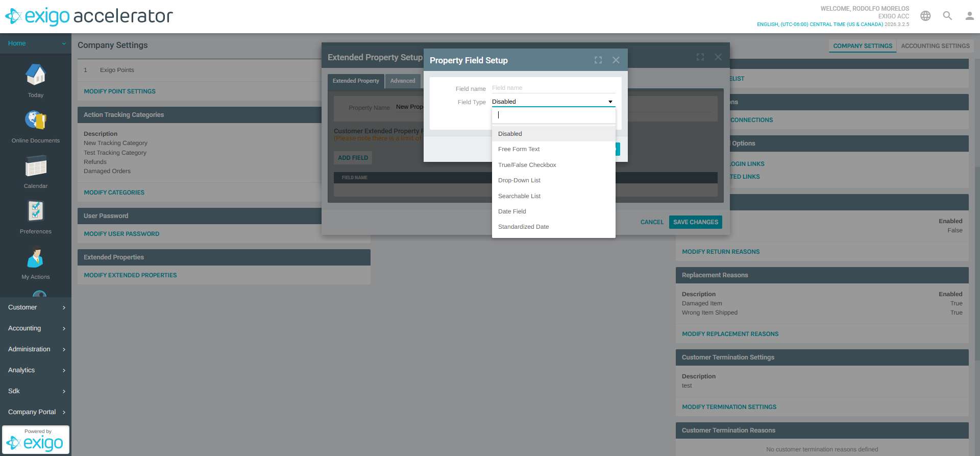Screen dimensions: 980x456
Task: Choose Drop-Down List from field types
Action: [x=519, y=180]
